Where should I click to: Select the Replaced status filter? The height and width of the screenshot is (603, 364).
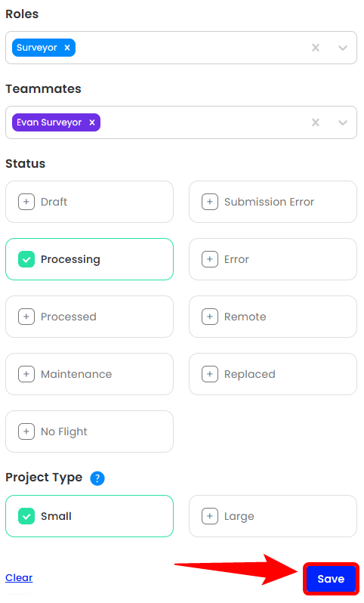tap(273, 374)
